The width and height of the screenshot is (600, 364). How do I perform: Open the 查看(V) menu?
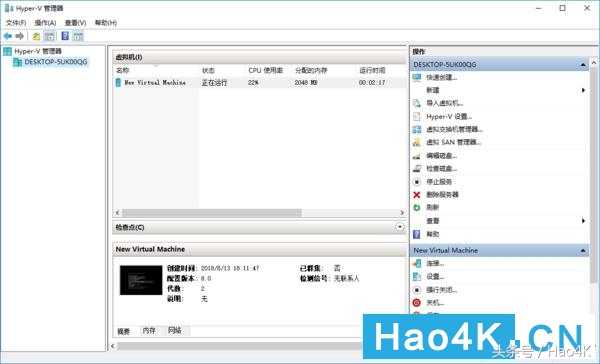pos(75,23)
